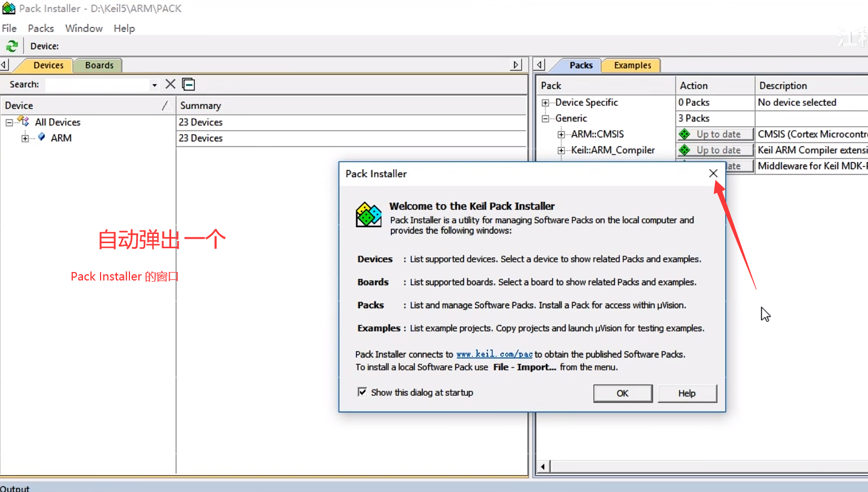Open the Search dropdown arrow

coord(154,85)
